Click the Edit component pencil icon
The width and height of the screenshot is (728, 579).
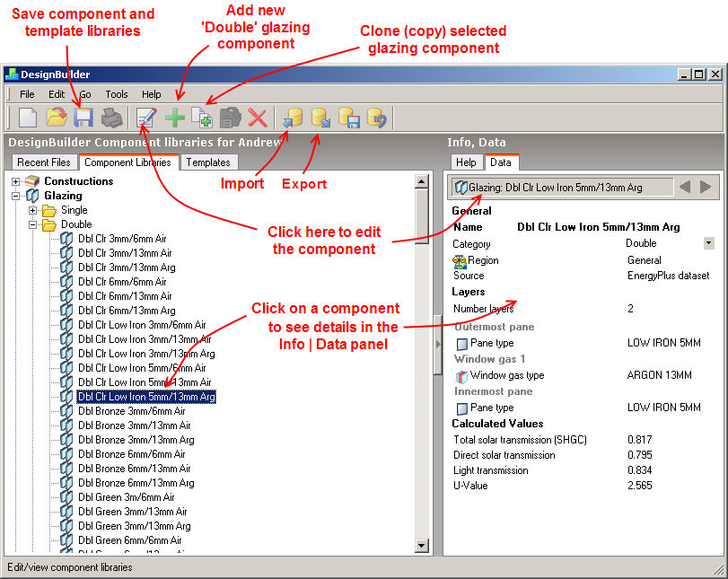145,118
